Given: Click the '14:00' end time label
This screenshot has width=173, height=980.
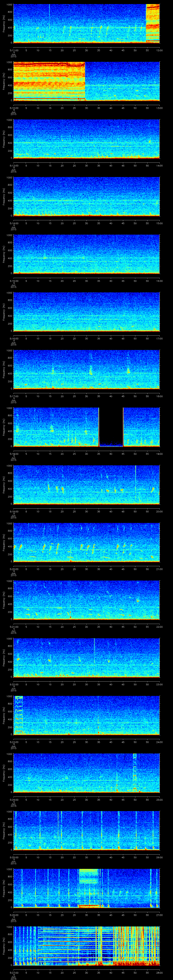Looking at the screenshot, I should [159, 166].
